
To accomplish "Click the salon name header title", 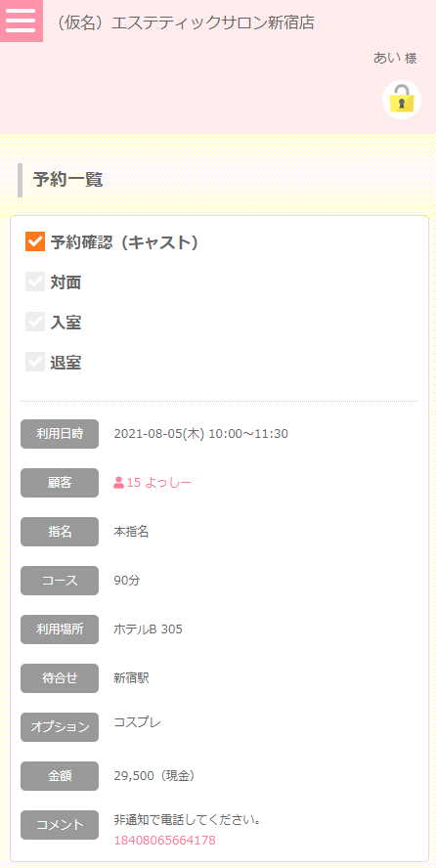I will click(186, 22).
